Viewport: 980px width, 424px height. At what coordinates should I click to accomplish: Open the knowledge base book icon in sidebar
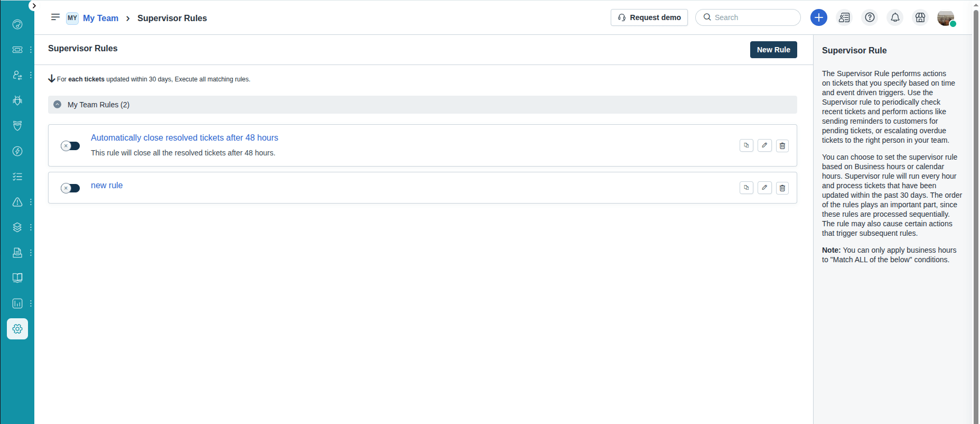(x=17, y=278)
